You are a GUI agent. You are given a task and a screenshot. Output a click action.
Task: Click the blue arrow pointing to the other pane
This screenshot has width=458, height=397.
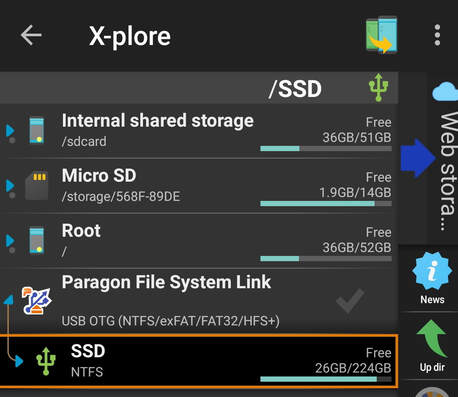pos(418,158)
